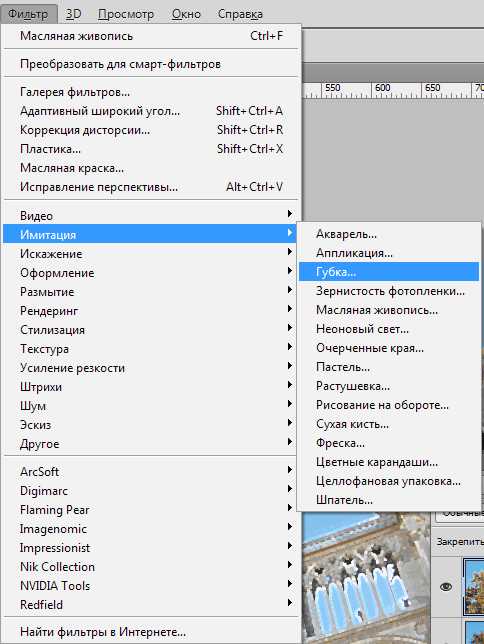Image resolution: width=484 pixels, height=644 pixels.
Task: Select the layer thumbnail in Layers panel
Action: [x=474, y=587]
